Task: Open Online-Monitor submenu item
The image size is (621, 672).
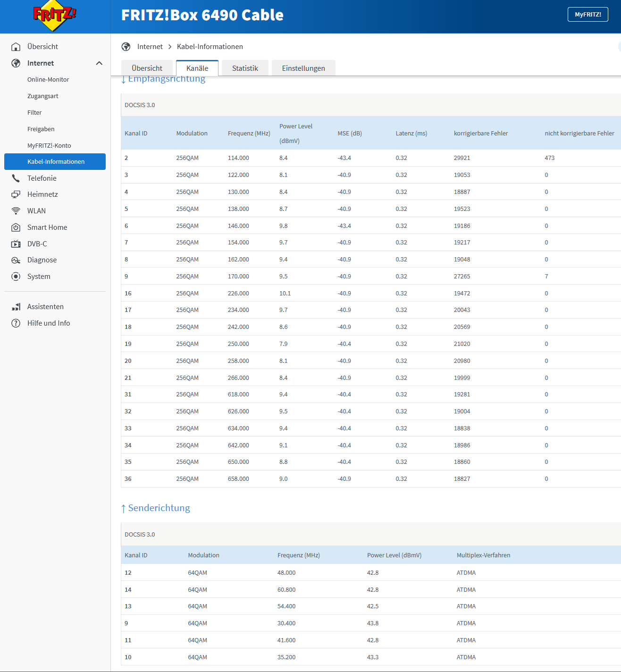Action: point(48,79)
